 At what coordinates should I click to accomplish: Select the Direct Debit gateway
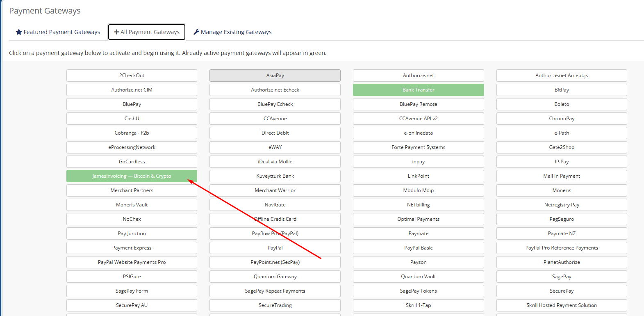275,133
